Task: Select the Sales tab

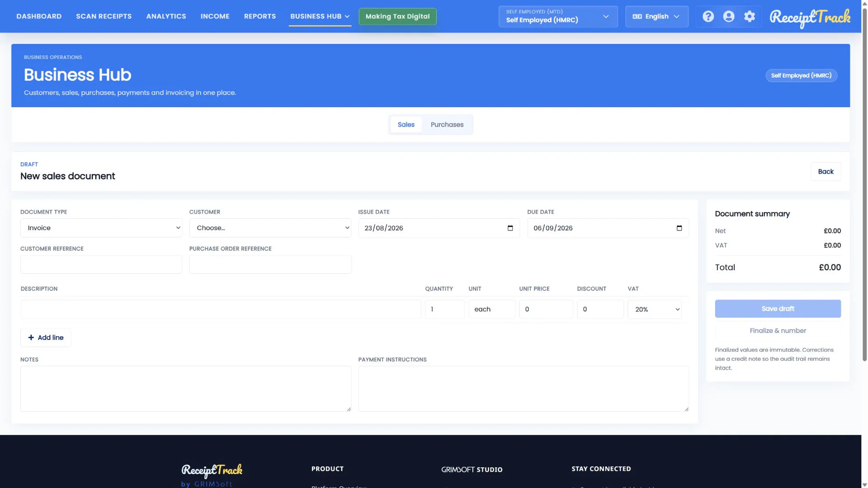Action: click(x=406, y=125)
